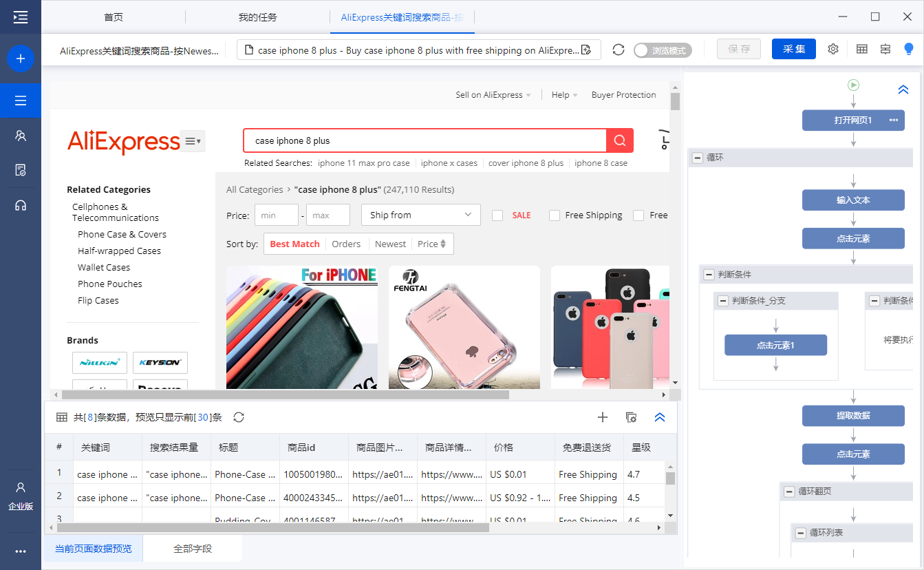Viewport: 924px width, 570px height.
Task: Click the lightbulb tips icon
Action: 909,49
